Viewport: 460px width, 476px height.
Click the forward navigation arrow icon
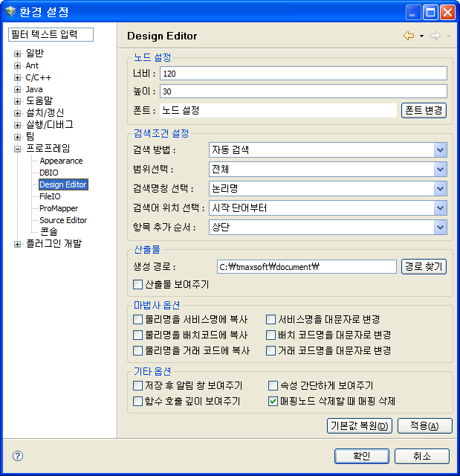(x=435, y=36)
